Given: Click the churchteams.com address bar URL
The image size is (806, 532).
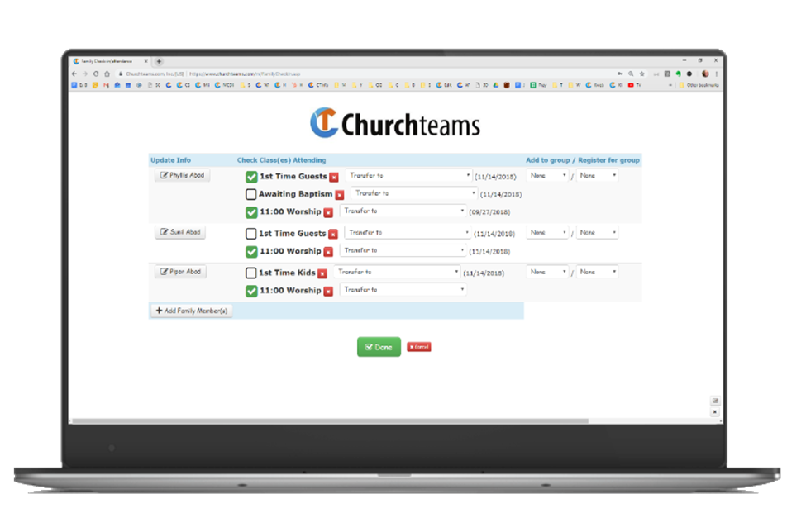Looking at the screenshot, I should pos(245,74).
